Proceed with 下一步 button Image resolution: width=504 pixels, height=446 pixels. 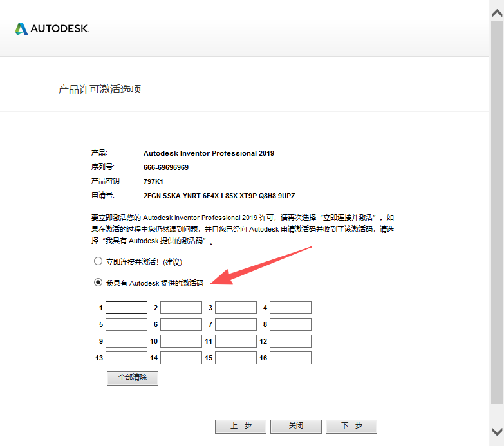point(351,426)
